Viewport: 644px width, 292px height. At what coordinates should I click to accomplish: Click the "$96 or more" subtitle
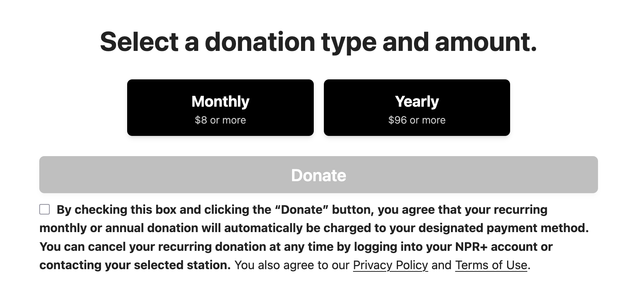pos(417,120)
